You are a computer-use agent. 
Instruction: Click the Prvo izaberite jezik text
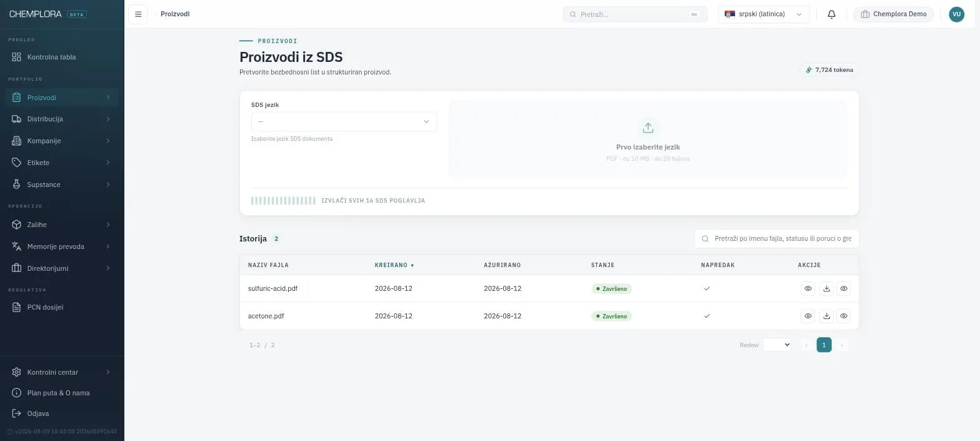[648, 147]
